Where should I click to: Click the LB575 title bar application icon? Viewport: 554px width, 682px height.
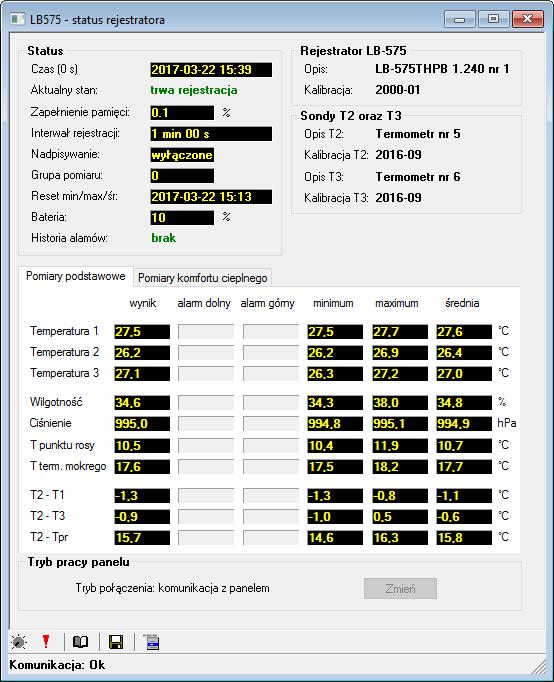tap(17, 19)
